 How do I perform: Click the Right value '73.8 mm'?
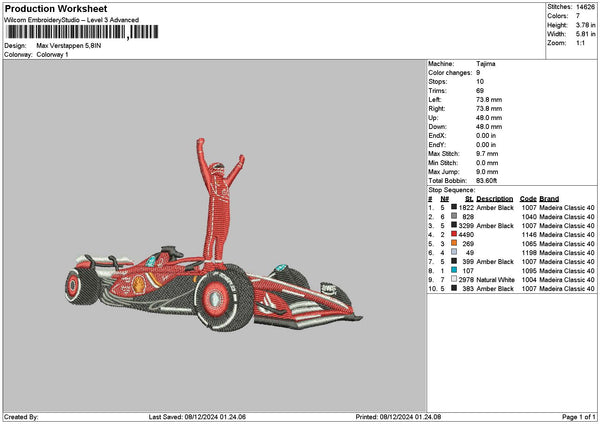tap(489, 109)
